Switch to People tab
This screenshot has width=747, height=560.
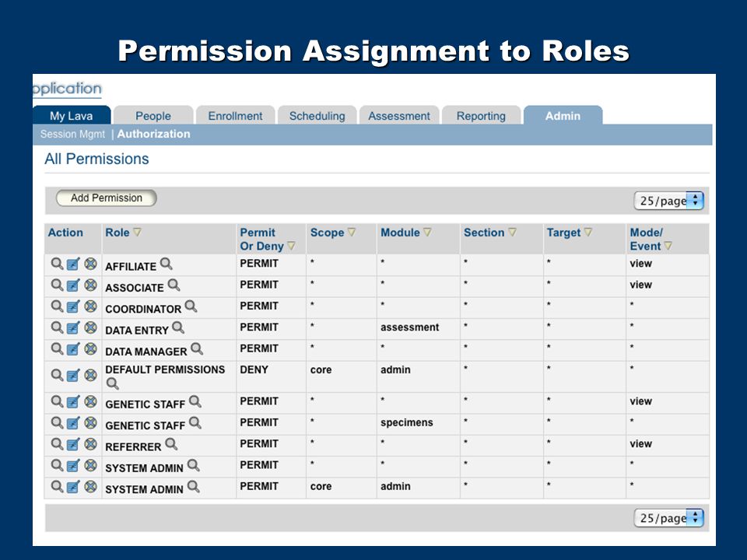tap(153, 116)
